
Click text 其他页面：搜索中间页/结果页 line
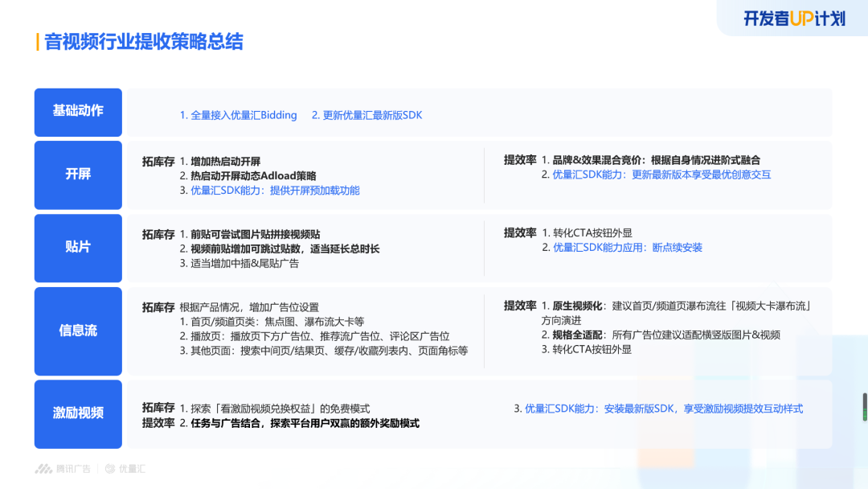(x=329, y=351)
